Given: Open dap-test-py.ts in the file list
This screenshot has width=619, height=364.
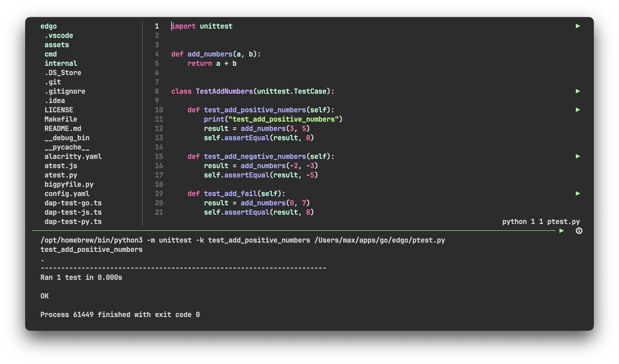Looking at the screenshot, I should (73, 222).
